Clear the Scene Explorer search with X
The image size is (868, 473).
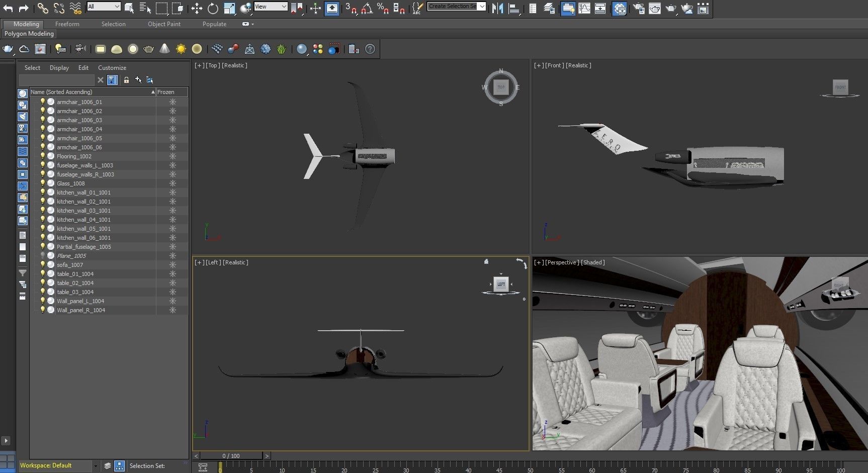(x=101, y=80)
